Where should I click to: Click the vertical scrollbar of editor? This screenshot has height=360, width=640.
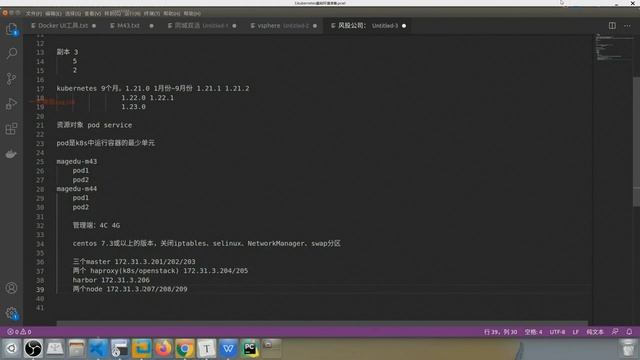[x=636, y=142]
